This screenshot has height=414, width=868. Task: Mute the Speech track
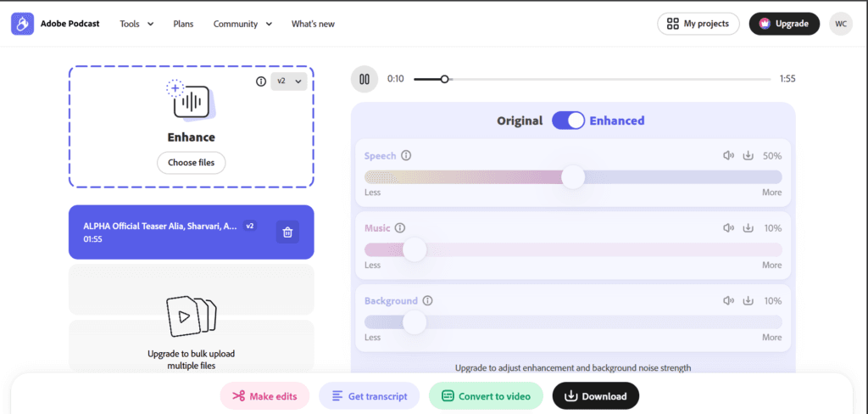728,156
